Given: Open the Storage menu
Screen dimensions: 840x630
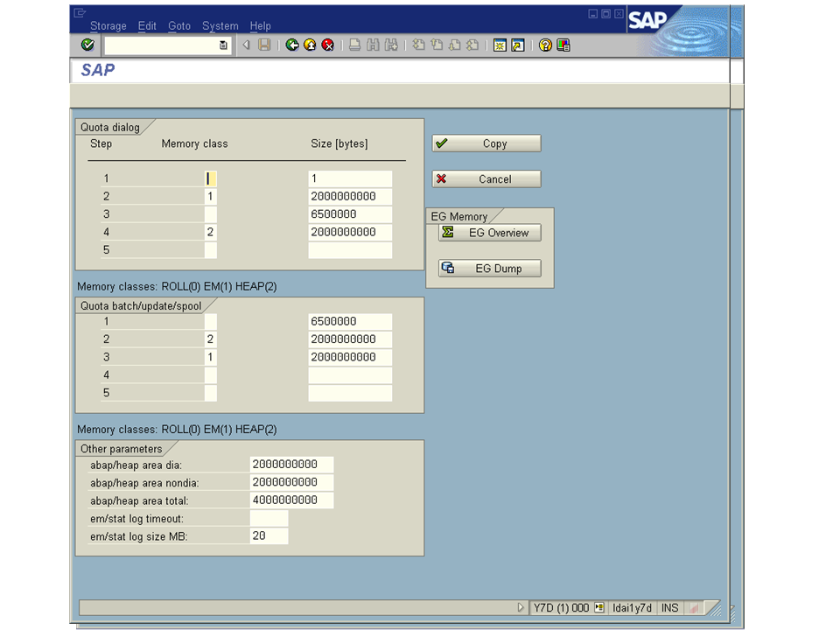Looking at the screenshot, I should 108,26.
